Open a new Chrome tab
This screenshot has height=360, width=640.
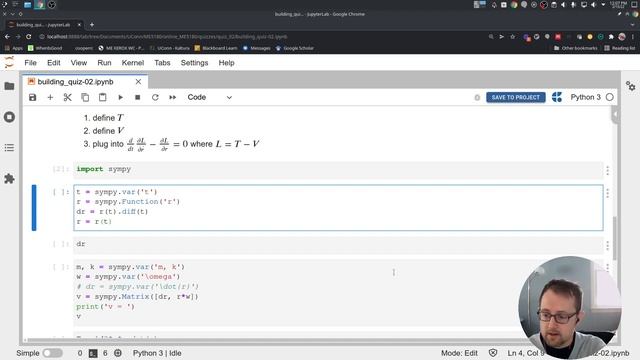[x=92, y=25]
